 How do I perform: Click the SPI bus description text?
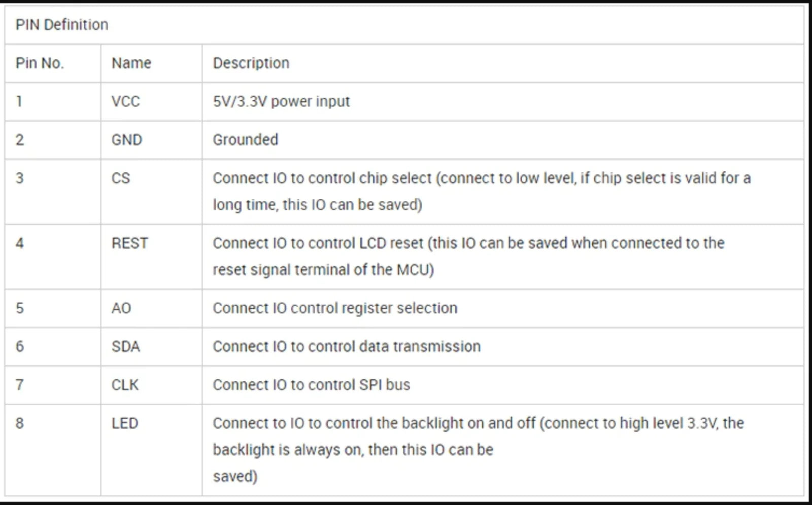(x=311, y=385)
